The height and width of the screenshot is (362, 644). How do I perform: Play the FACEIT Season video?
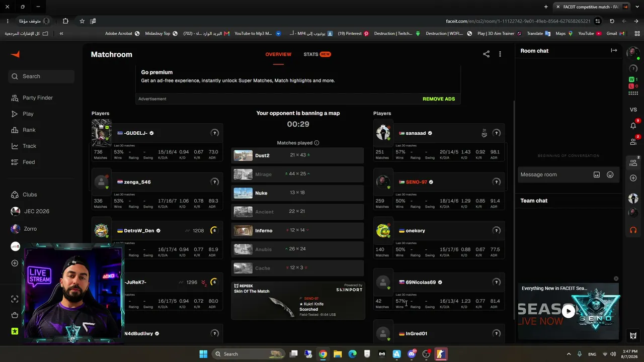point(569,311)
